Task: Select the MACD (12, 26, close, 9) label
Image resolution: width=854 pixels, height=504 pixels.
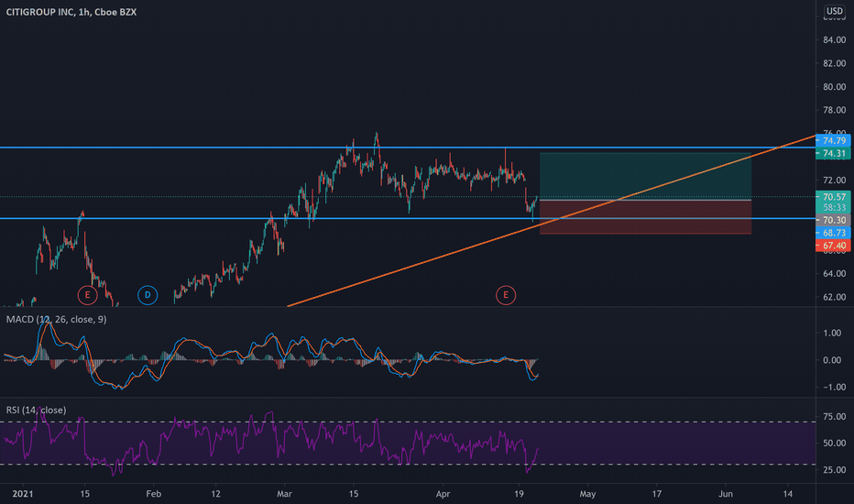Action: pos(56,319)
